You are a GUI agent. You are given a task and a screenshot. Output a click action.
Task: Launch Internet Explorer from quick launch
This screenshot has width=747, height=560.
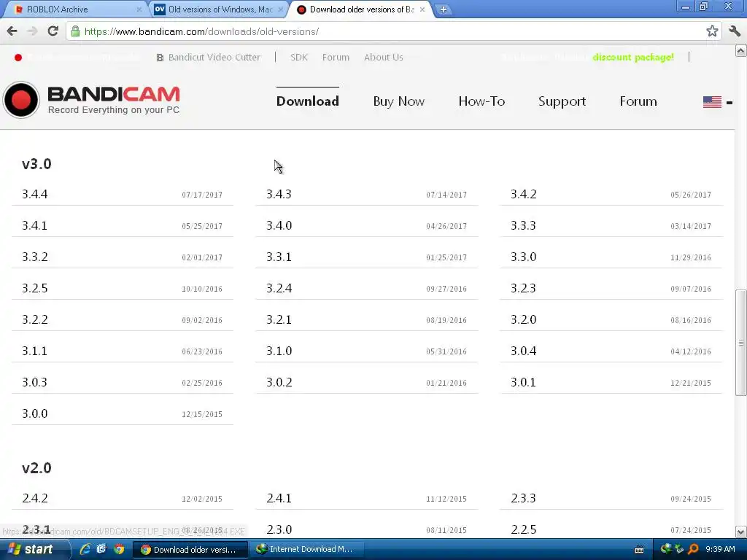pyautogui.click(x=85, y=549)
